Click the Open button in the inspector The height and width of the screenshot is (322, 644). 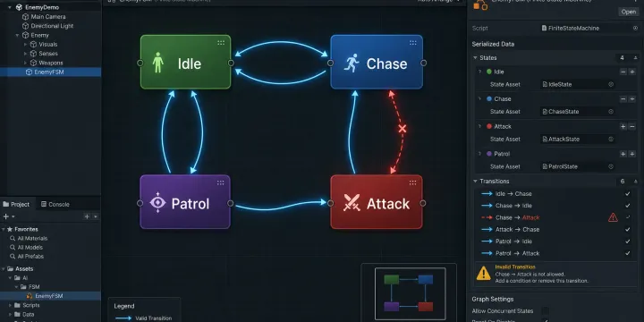click(x=629, y=12)
